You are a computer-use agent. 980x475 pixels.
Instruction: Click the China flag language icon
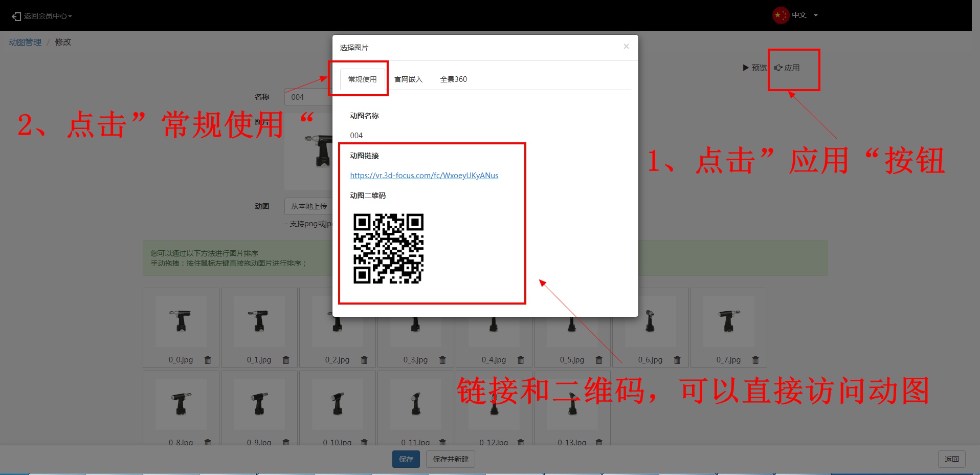coord(781,15)
